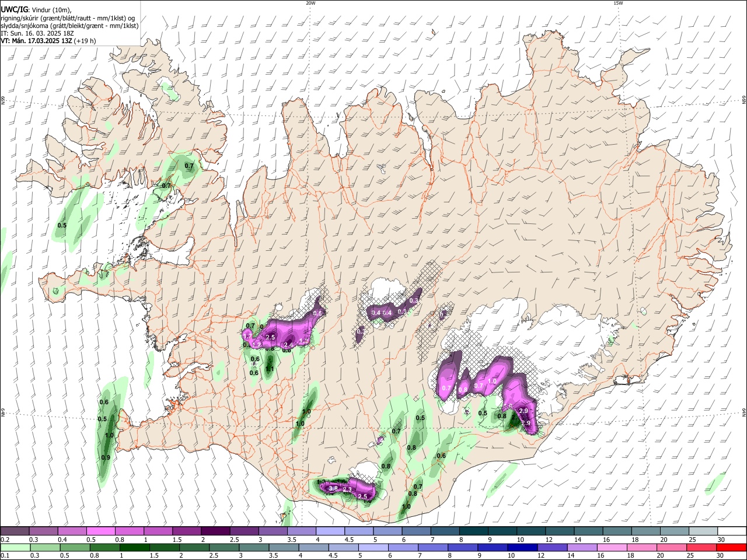This screenshot has height=560, width=747.
Task: Click the 3.8 snowfall value on the map
Action: point(334,488)
